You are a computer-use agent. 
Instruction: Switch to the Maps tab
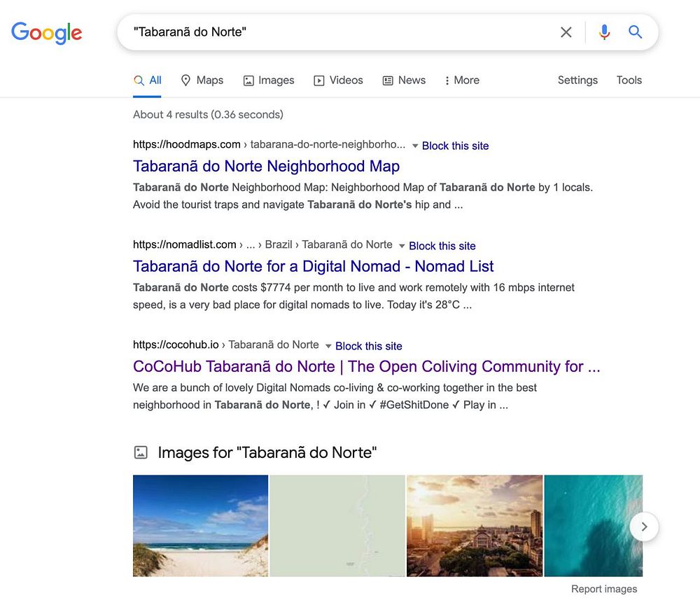click(202, 81)
